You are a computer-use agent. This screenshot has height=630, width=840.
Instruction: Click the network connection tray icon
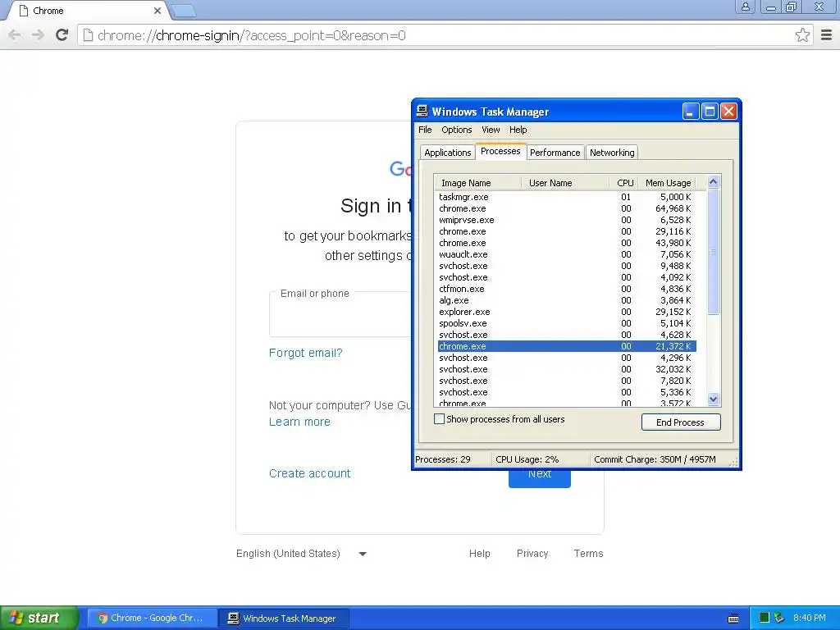(x=779, y=618)
